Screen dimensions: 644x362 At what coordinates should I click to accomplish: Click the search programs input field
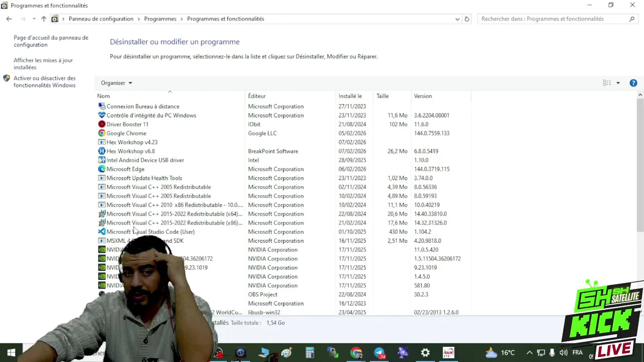(553, 19)
